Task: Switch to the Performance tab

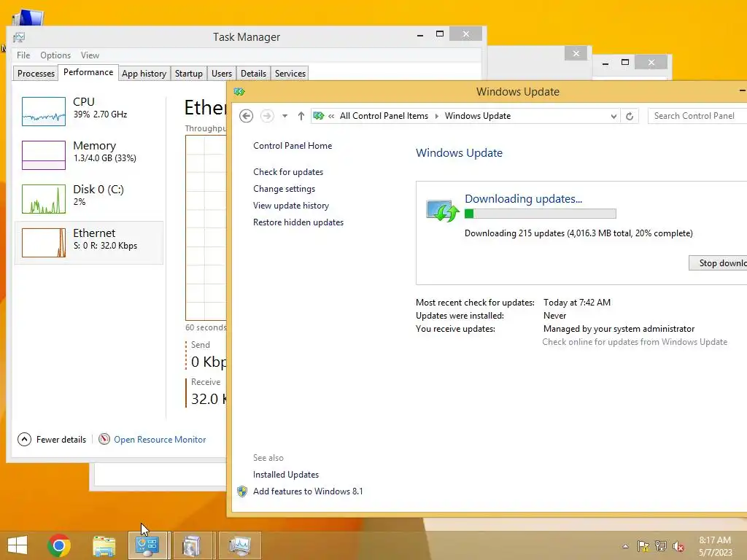Action: (88, 72)
